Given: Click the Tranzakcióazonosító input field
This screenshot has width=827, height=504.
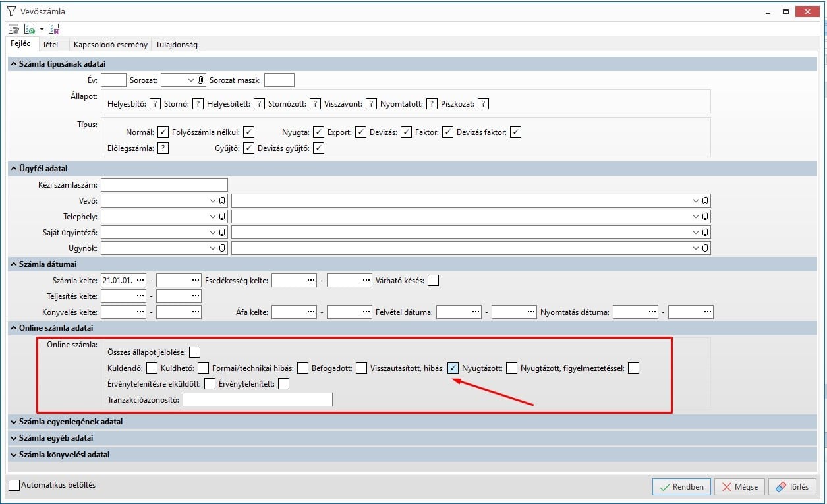Looking at the screenshot, I should tap(257, 400).
